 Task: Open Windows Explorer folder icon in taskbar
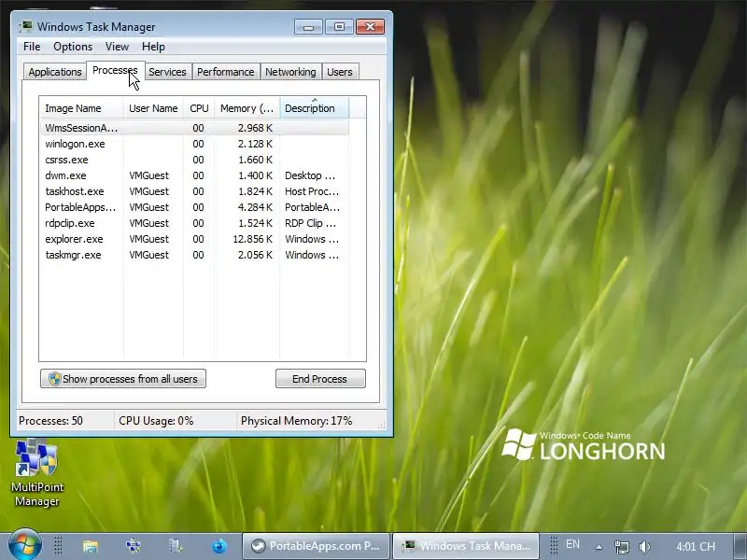tap(90, 546)
